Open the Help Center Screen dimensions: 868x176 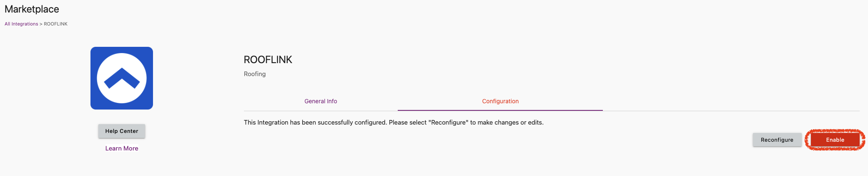[122, 131]
